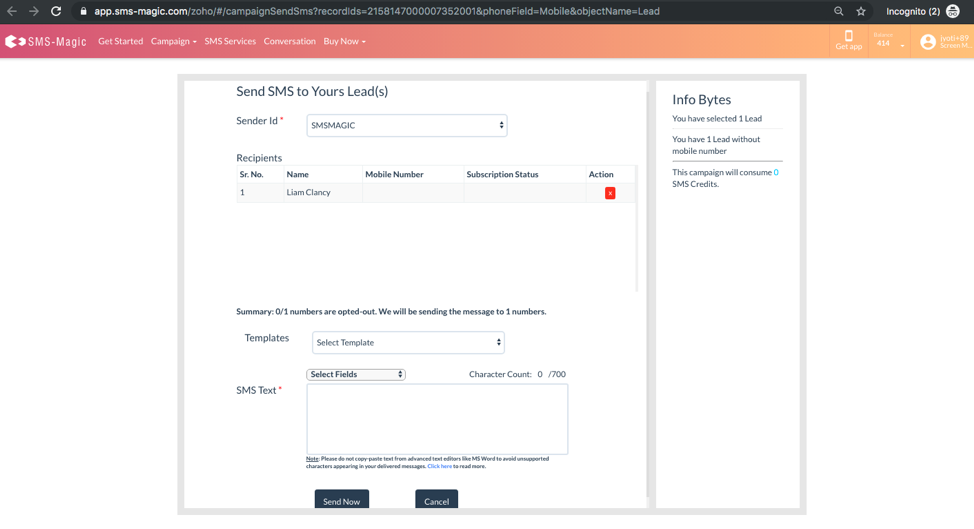974x529 pixels.
Task: Focus the SMS Text input area
Action: pyautogui.click(x=437, y=419)
